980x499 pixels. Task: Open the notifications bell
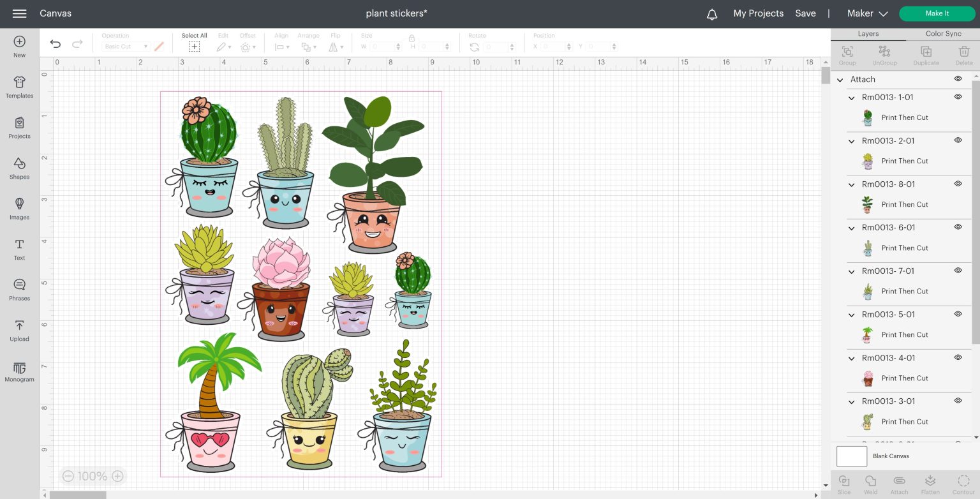click(712, 14)
